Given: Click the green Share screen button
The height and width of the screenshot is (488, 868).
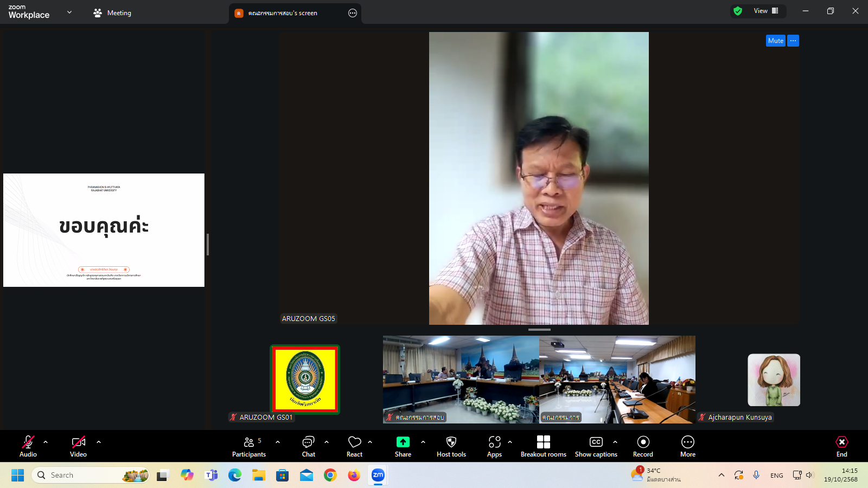Looking at the screenshot, I should [x=403, y=446].
